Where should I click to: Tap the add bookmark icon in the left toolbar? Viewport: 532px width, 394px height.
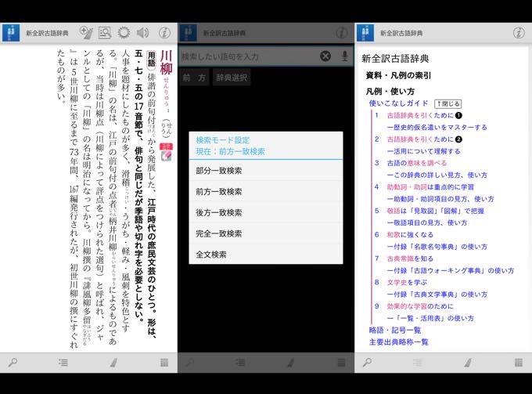pyautogui.click(x=86, y=33)
